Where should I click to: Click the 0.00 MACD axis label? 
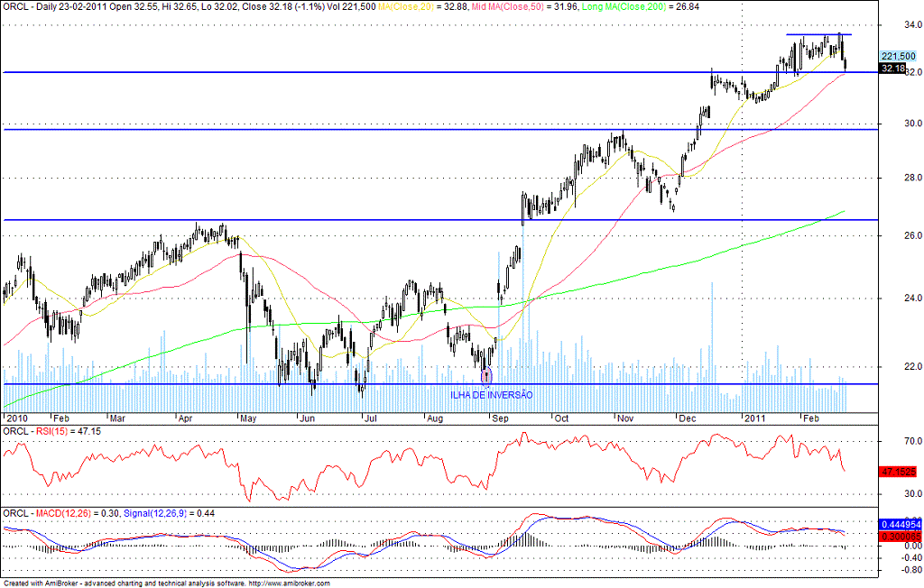coord(913,547)
